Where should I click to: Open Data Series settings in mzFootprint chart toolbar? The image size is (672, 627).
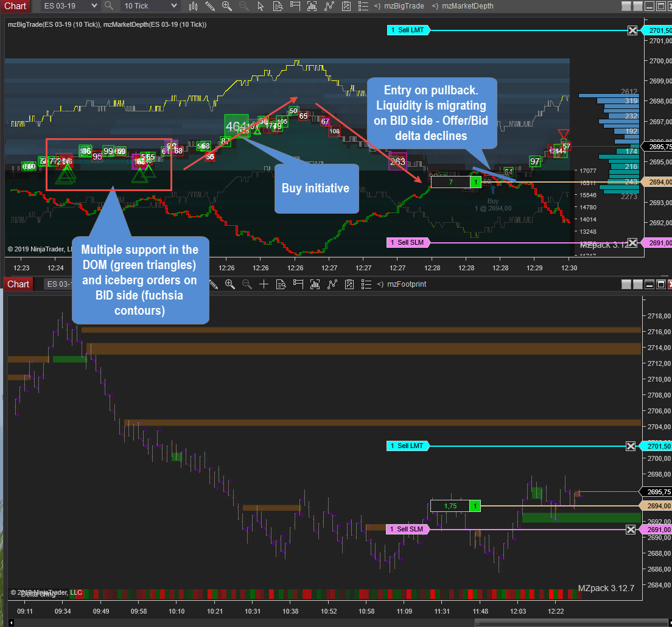(x=315, y=284)
